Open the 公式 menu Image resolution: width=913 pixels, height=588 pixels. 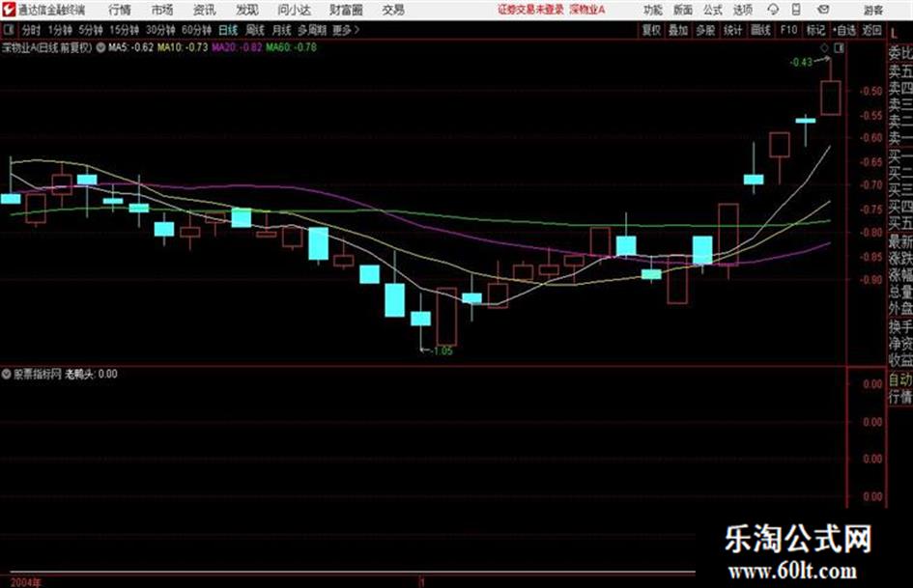pos(713,10)
